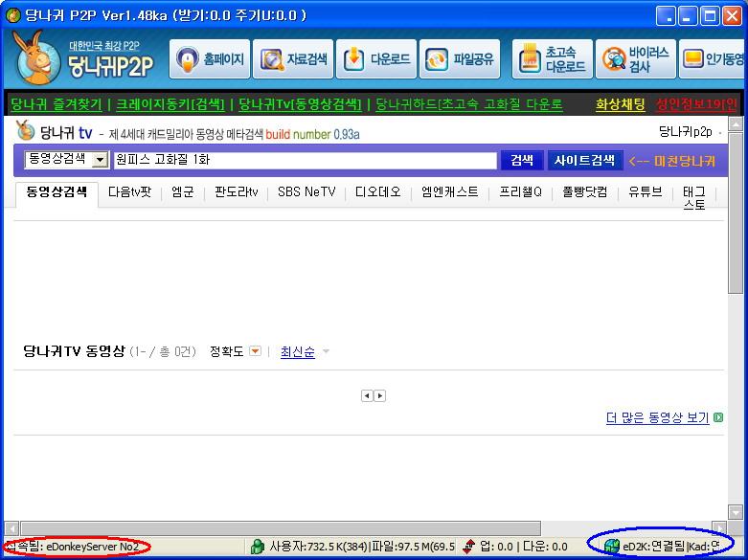Click the 당나귀 즐겨찾기 link
Viewport: 748px width, 560px height.
tap(57, 104)
